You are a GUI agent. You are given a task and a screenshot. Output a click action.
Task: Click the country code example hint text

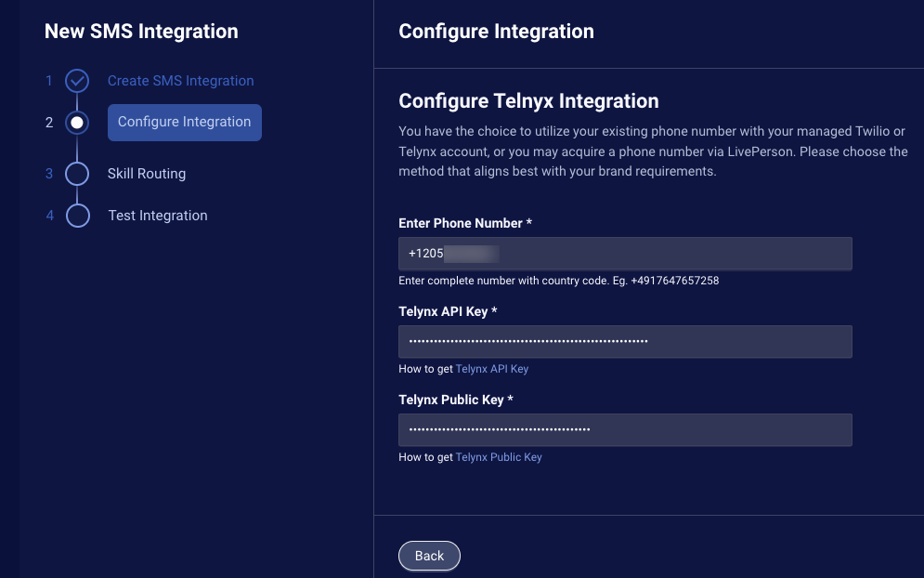pos(559,281)
